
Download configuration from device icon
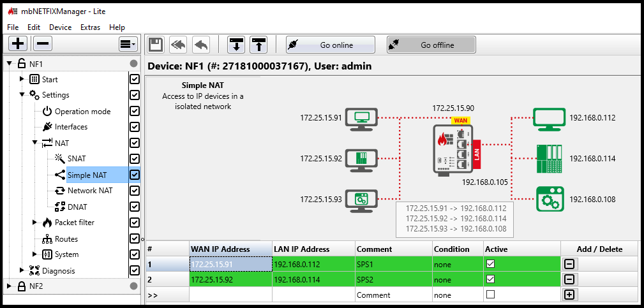[236, 45]
